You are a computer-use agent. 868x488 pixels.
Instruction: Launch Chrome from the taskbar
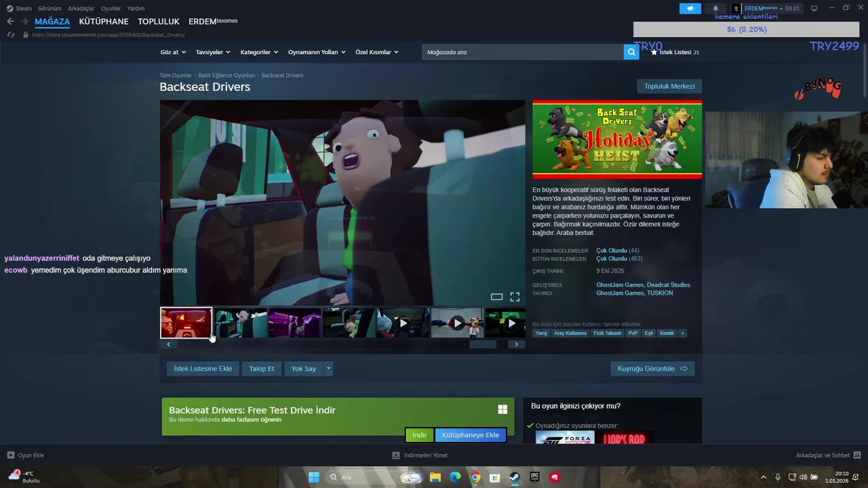(x=475, y=477)
